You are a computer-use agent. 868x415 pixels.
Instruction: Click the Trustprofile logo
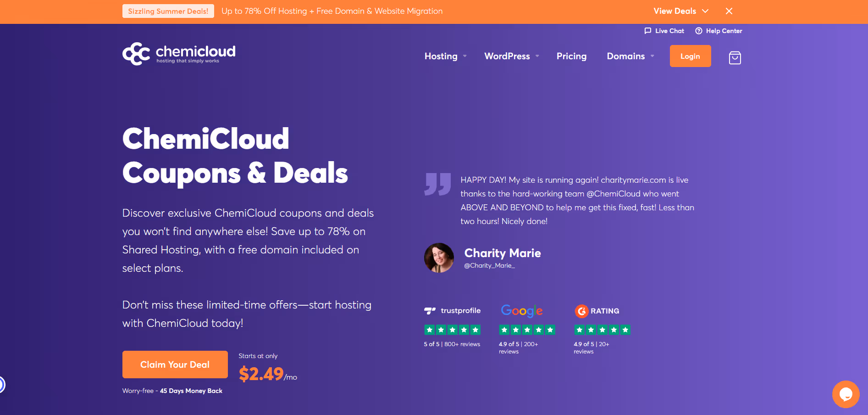pyautogui.click(x=452, y=311)
